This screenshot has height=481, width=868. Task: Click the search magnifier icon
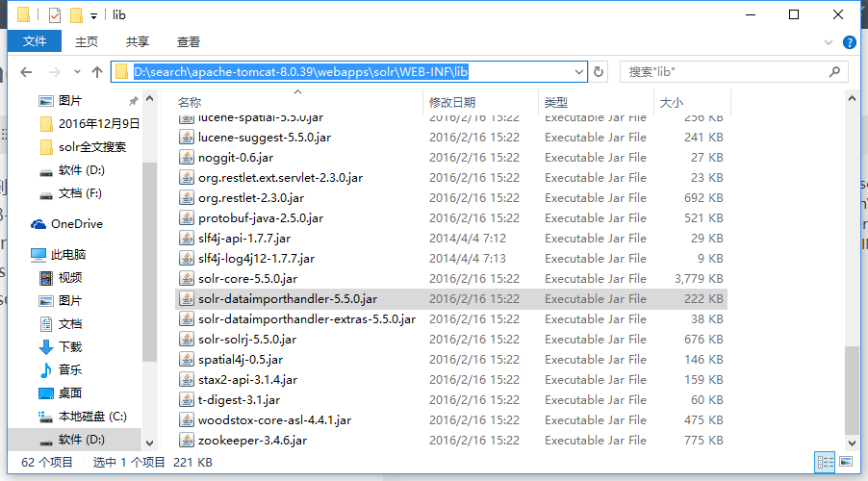coord(834,71)
